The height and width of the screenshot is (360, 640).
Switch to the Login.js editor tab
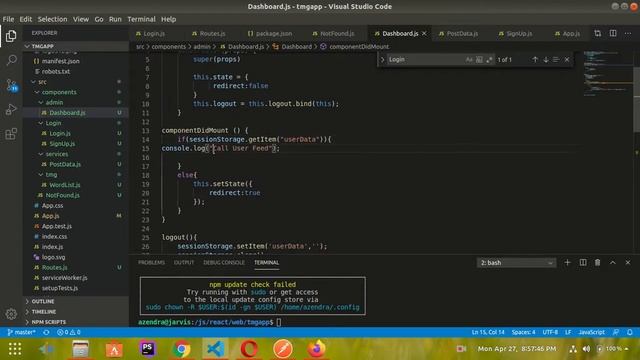pyautogui.click(x=154, y=33)
